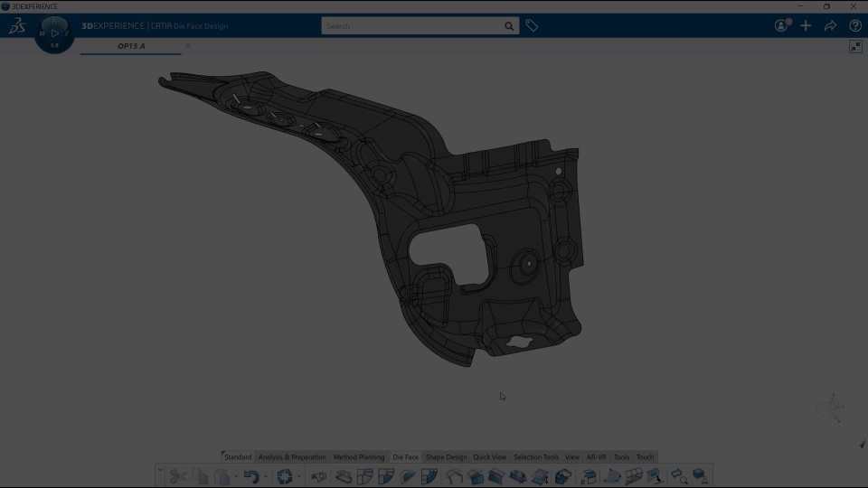Click the search magnifier icon
This screenshot has height=488, width=868.
509,26
